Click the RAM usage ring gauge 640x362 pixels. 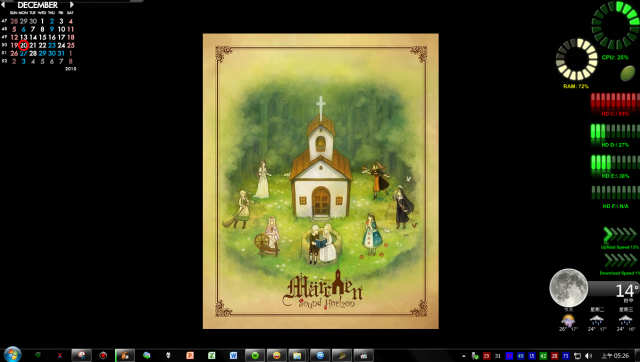click(x=577, y=60)
